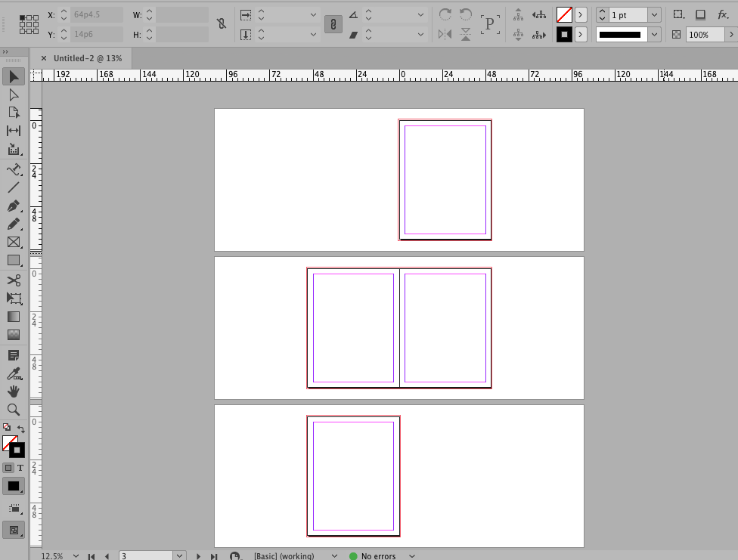Close the Untitled-2 document tab
Image resolution: width=738 pixels, height=560 pixels.
[44, 58]
